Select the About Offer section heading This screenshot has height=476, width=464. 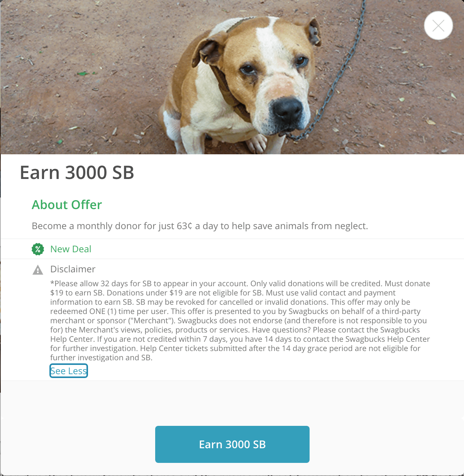click(x=66, y=205)
